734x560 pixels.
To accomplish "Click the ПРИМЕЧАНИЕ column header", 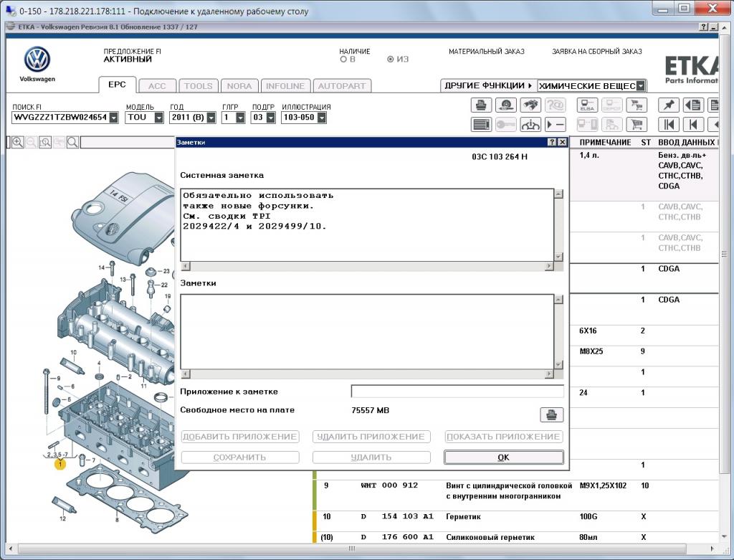I will coord(605,143).
